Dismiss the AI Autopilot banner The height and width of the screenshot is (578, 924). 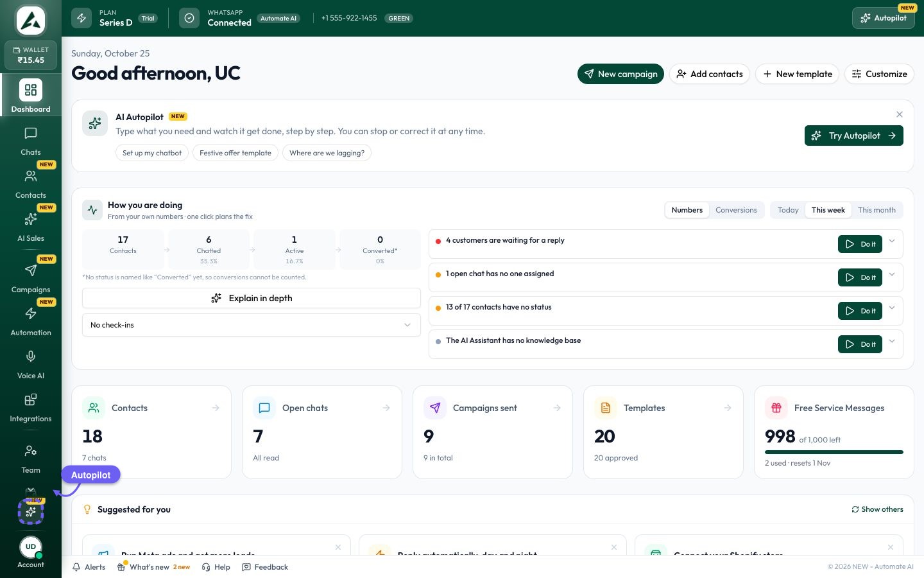[900, 114]
